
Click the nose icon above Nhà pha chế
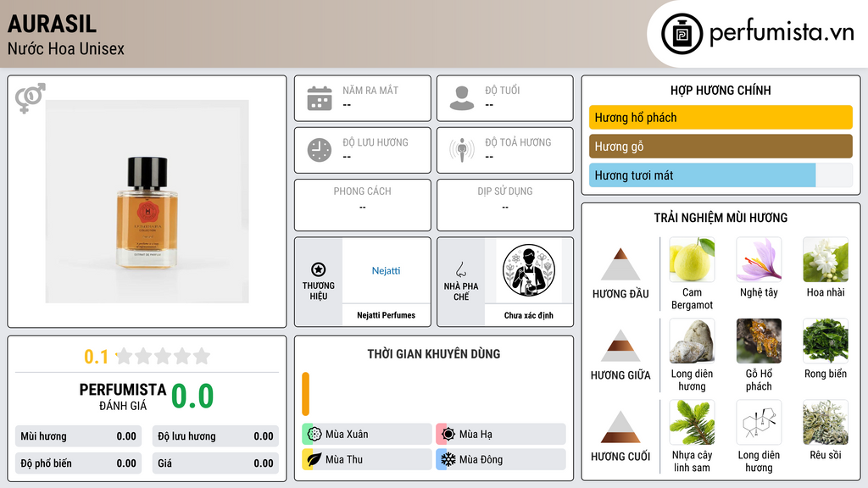tap(460, 269)
